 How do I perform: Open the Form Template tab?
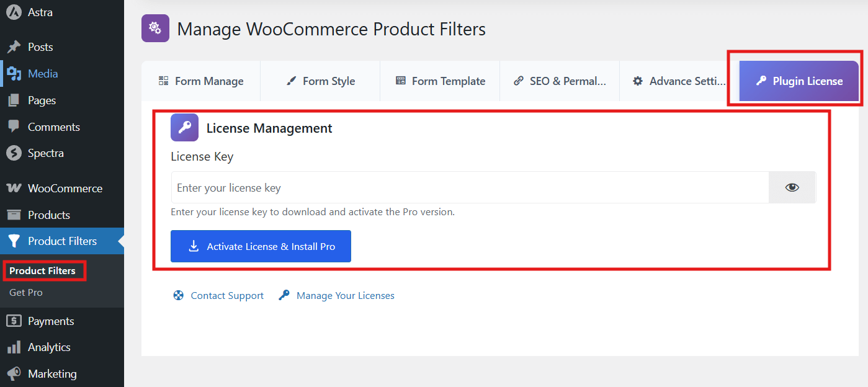440,81
